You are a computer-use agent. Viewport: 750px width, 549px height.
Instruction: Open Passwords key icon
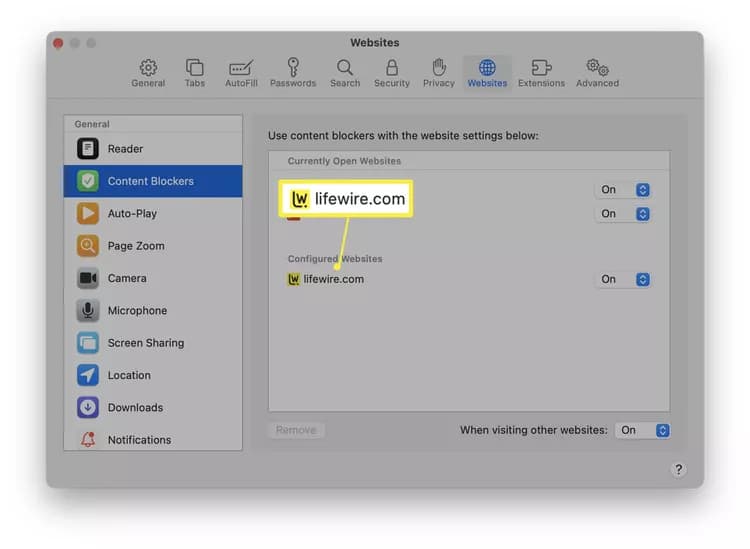pos(293,73)
